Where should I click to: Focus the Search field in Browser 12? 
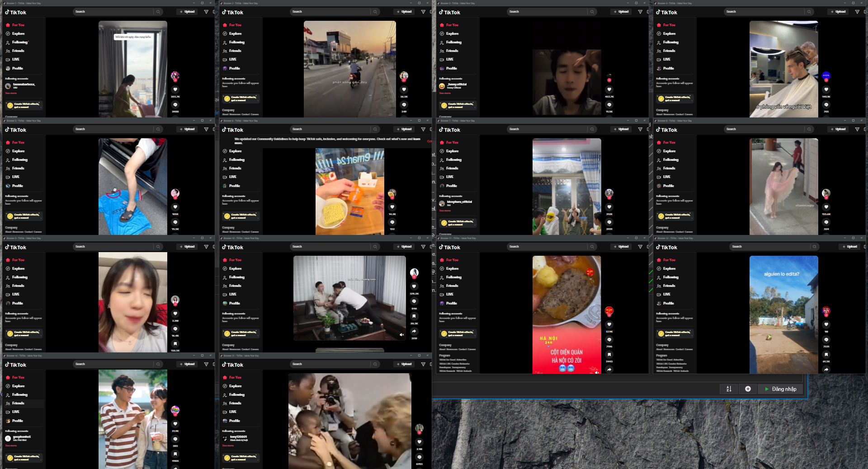click(769, 247)
